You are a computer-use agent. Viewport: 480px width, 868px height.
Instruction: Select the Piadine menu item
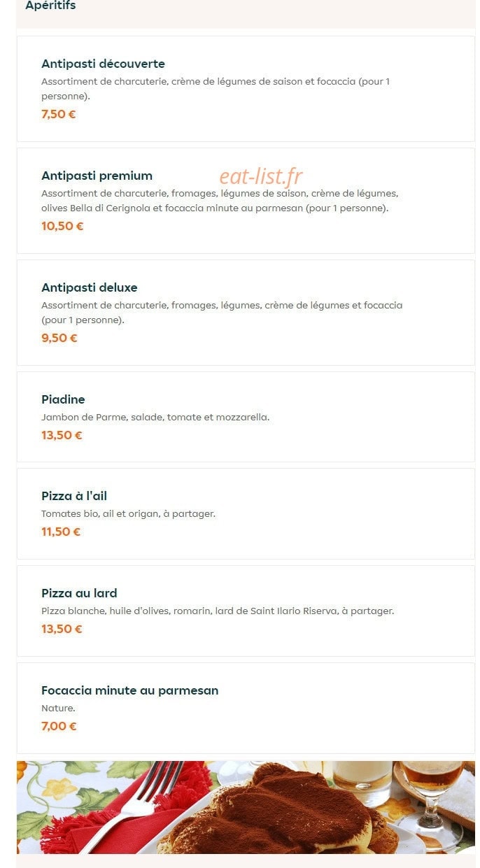[x=246, y=417]
